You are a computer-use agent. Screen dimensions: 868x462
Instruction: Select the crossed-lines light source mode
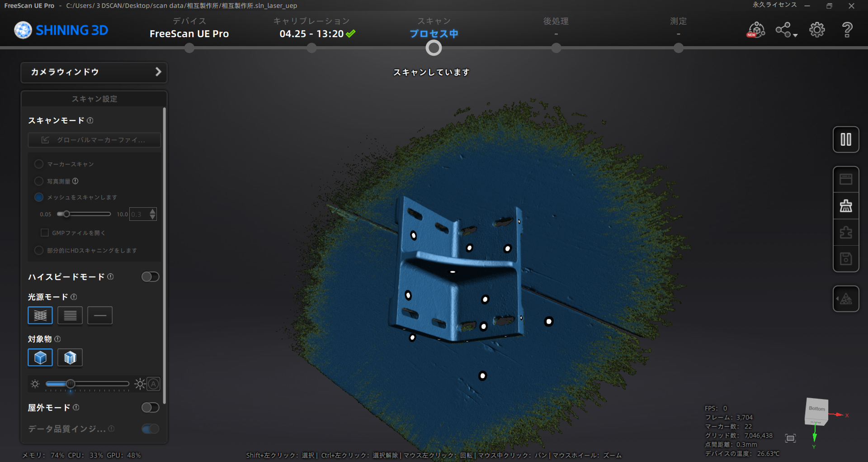click(40, 315)
